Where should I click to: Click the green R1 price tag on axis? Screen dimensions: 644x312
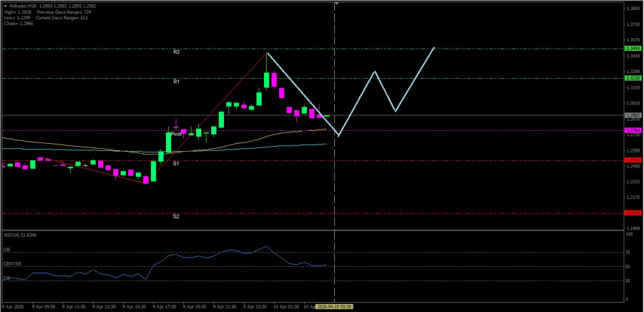(633, 78)
